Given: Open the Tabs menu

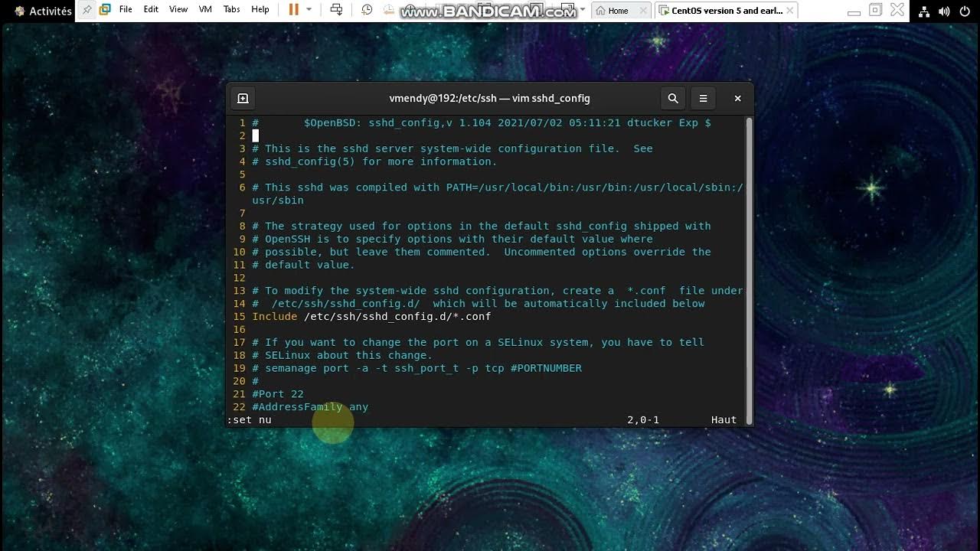Looking at the screenshot, I should coord(231,10).
